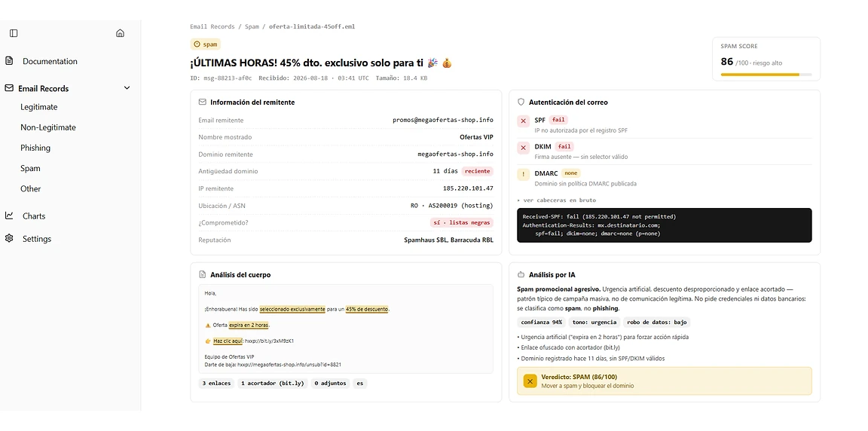This screenshot has height=431, width=868.
Task: Click the DMARC warning exclamation icon
Action: [523, 174]
